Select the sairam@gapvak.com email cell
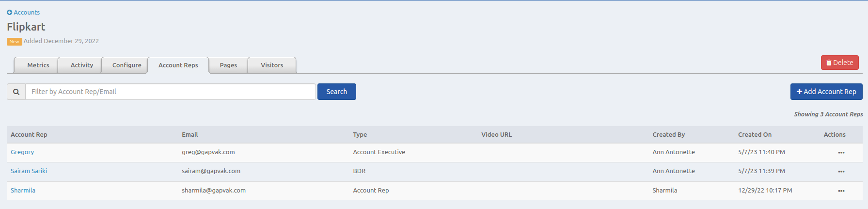868x209 pixels. 211,171
